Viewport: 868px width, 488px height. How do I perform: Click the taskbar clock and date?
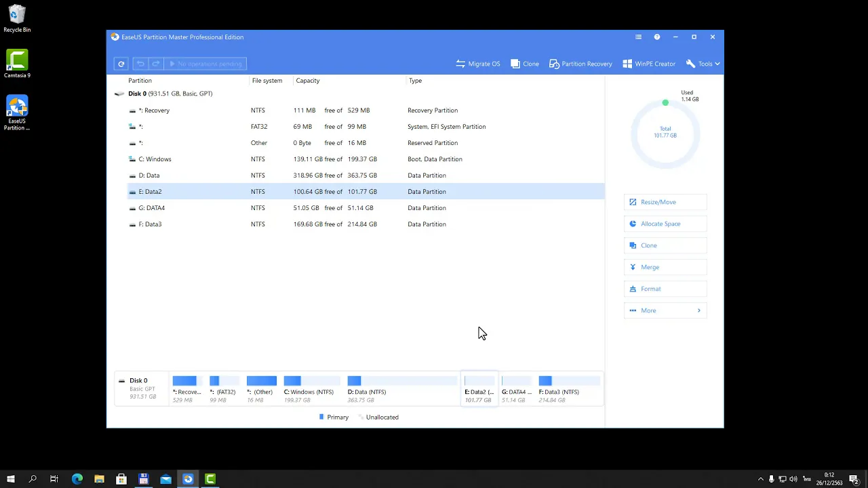pos(829,479)
